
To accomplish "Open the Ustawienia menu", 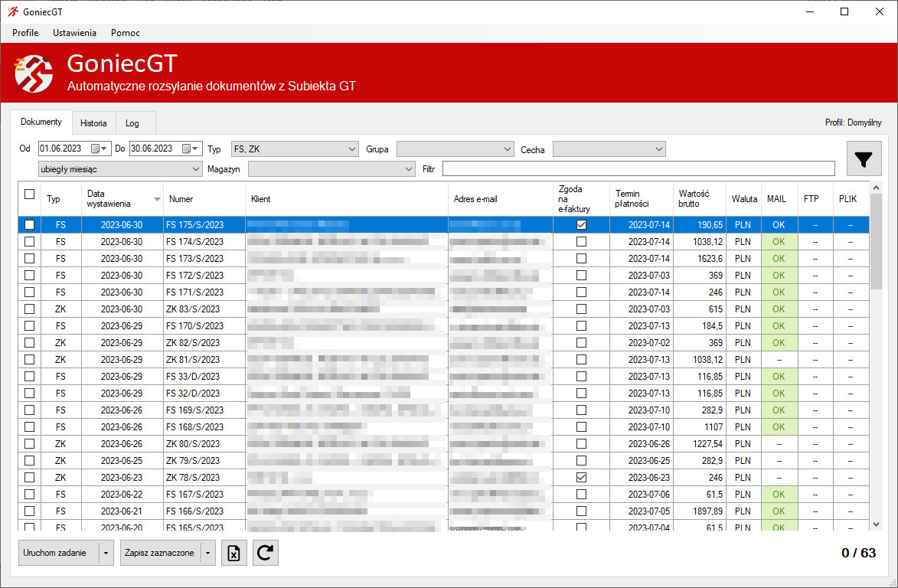I will point(74,33).
